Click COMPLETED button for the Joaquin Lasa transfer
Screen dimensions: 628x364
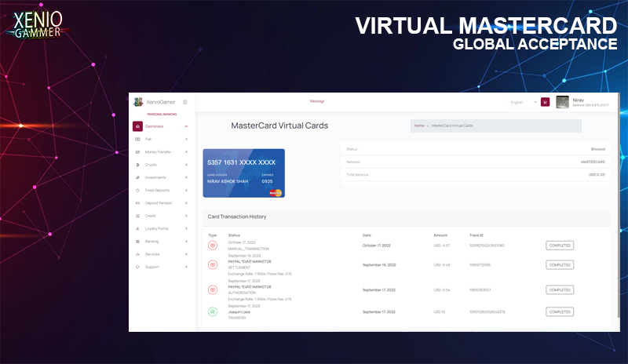pyautogui.click(x=560, y=311)
